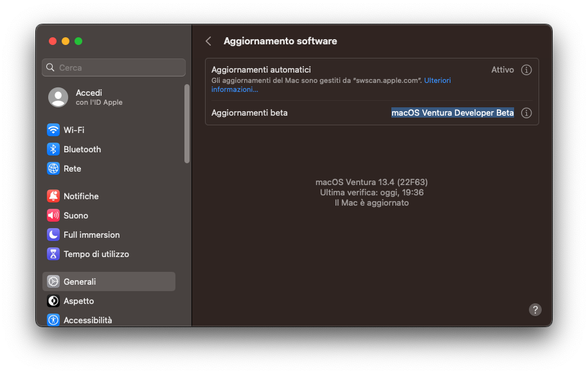Choose Accessibilità label in sidebar
The width and height of the screenshot is (588, 374).
[88, 321]
